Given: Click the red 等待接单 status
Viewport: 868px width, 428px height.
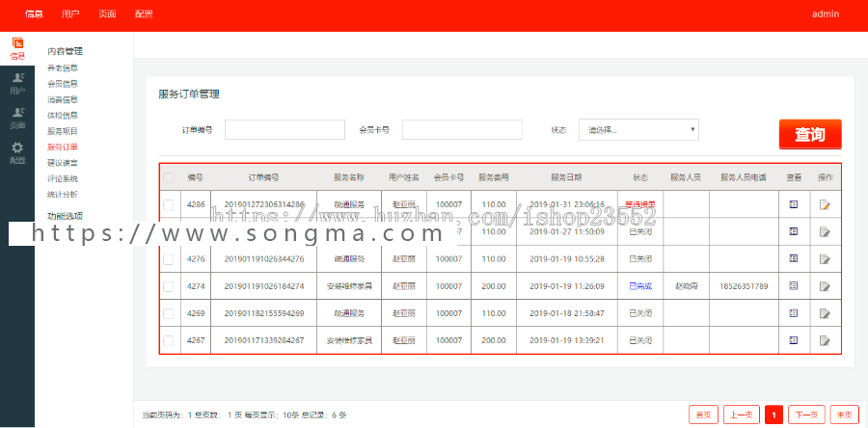Looking at the screenshot, I should (x=640, y=204).
